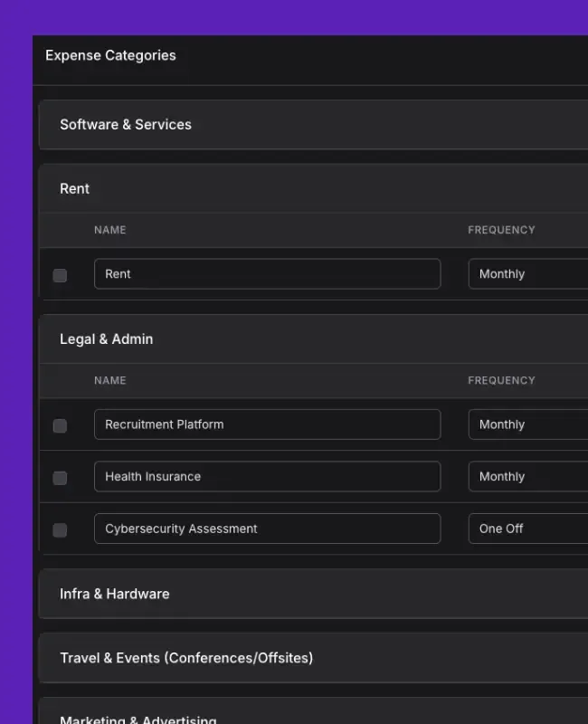The width and height of the screenshot is (588, 724).
Task: Collapse the Rent category header
Action: [313, 188]
